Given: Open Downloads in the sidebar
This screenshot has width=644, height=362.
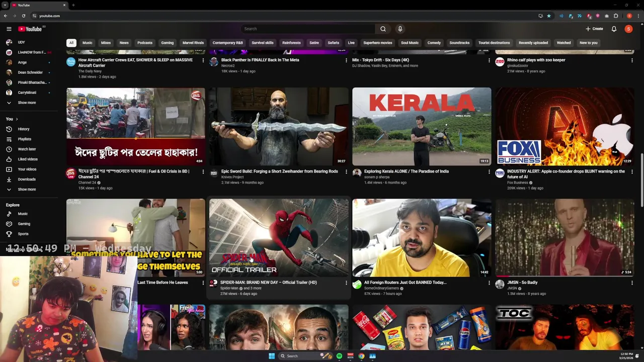Looking at the screenshot, I should (x=27, y=179).
